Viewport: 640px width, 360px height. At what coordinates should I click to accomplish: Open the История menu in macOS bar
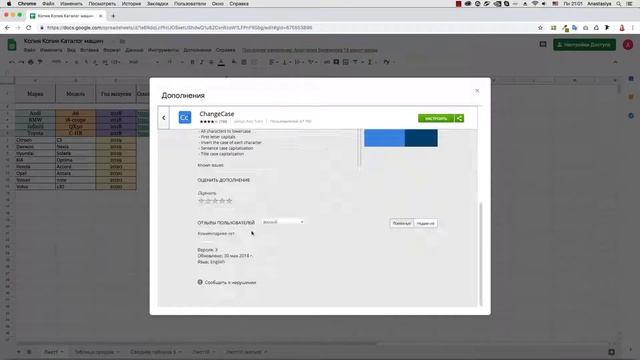(131, 4)
